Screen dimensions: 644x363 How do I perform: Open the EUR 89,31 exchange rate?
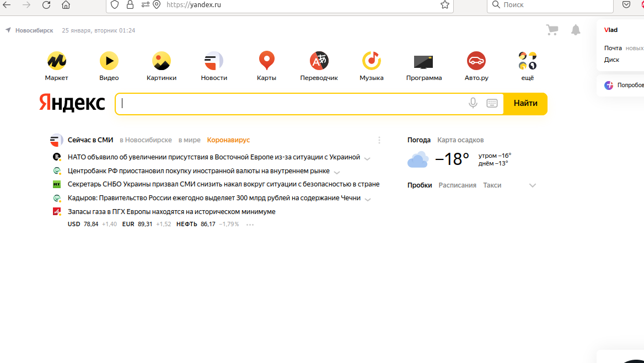coord(137,225)
